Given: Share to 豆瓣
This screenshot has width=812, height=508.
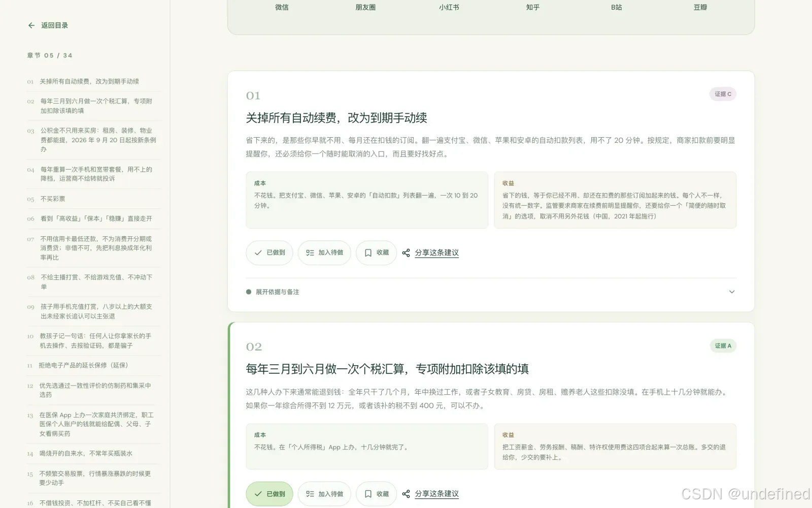Looking at the screenshot, I should [700, 7].
